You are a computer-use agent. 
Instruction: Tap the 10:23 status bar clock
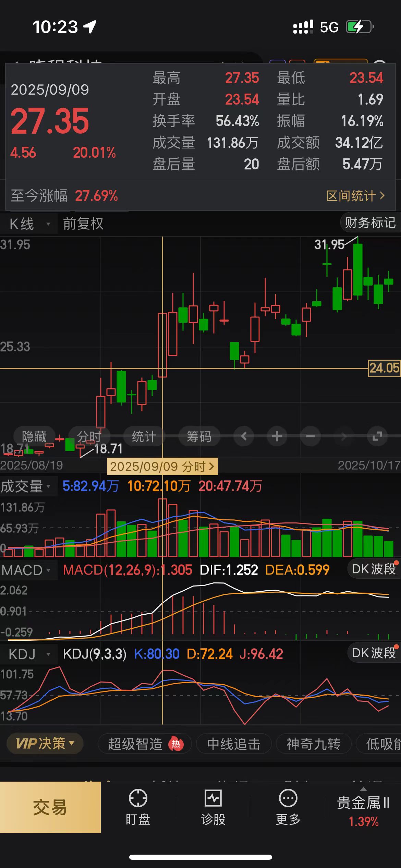[55, 27]
